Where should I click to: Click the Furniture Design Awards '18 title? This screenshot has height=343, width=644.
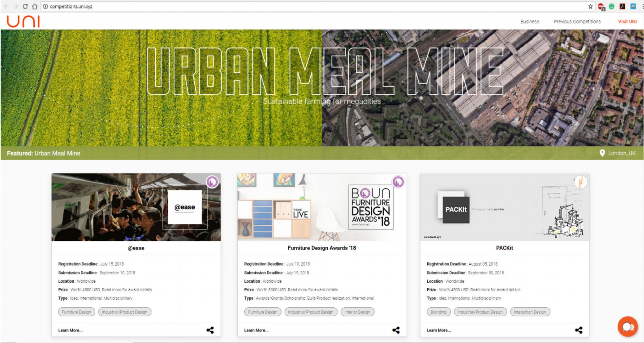[x=322, y=248]
